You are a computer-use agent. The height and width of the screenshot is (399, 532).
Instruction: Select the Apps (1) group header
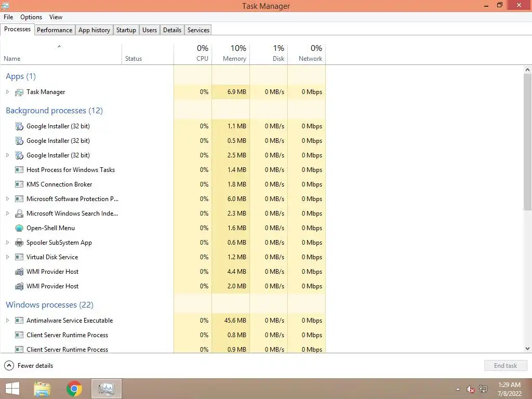pos(21,76)
